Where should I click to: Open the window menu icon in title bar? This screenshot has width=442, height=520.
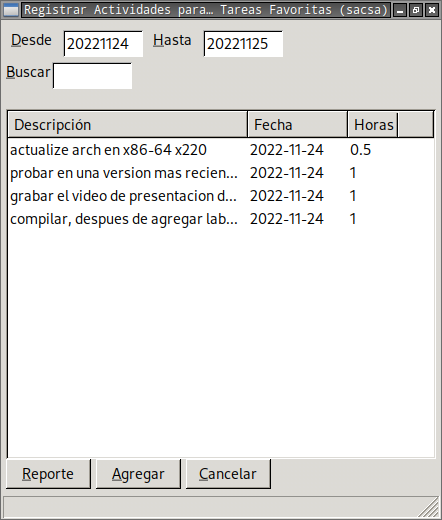pos(11,10)
